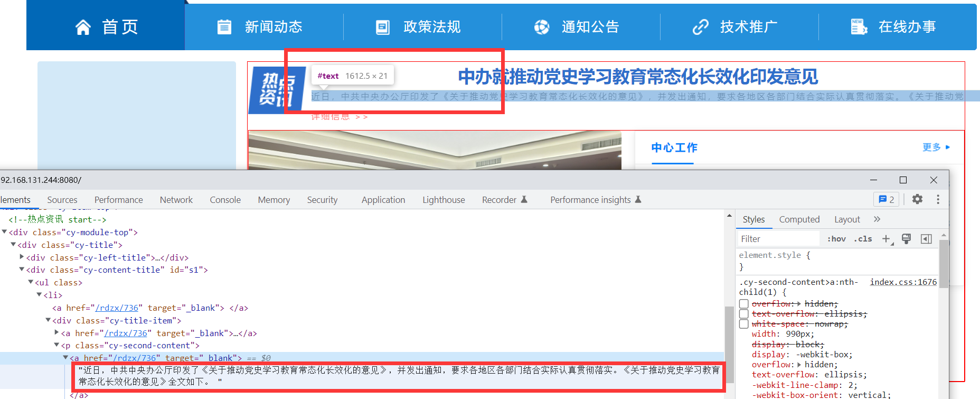Switch to the Sources panel
This screenshot has height=399, width=980.
(62, 200)
